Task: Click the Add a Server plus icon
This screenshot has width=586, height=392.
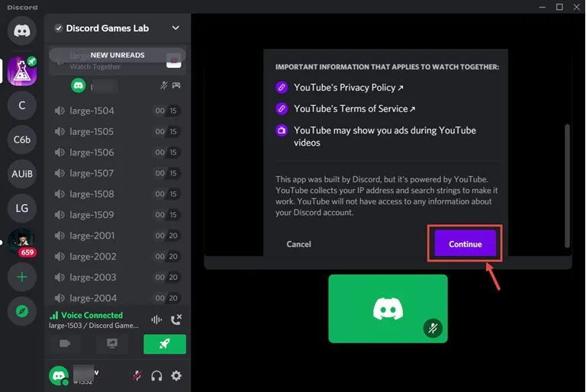Action: click(x=22, y=277)
